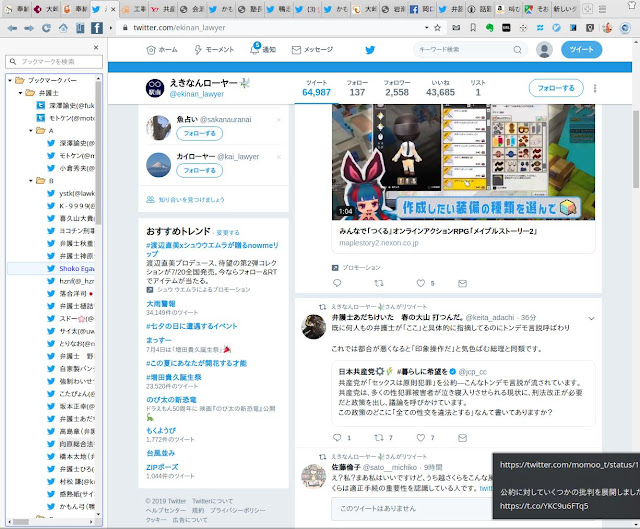The height and width of the screenshot is (529, 640).
Task: Toggle the bookmarks side panel icon
Action: pyautogui.click(x=80, y=28)
